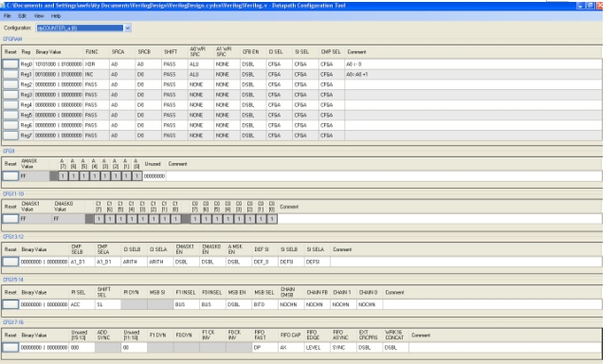The image size is (616, 364).
Task: Select the ALU A0 WR SRC cell of Reg1
Action: click(200, 74)
